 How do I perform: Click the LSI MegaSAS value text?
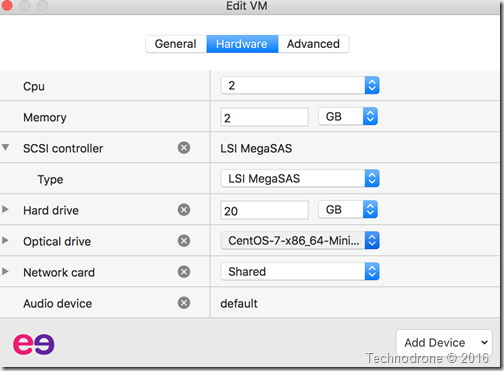tap(256, 148)
